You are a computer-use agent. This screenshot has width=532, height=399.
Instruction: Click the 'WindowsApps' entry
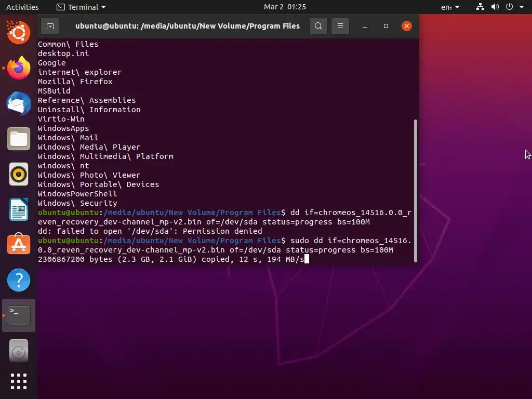[x=63, y=128]
